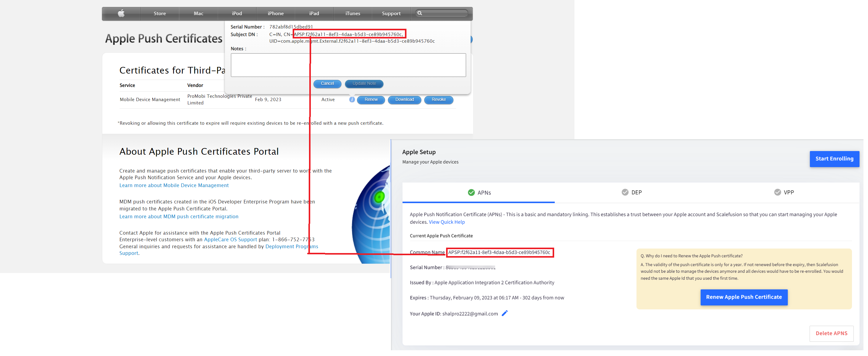The width and height of the screenshot is (868, 356).
Task: Click the Service column header
Action: click(x=127, y=85)
